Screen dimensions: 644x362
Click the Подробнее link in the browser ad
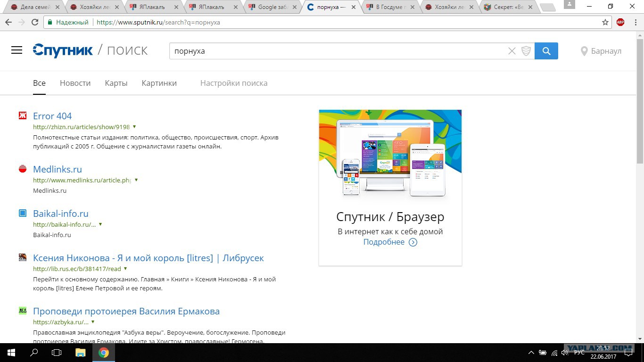390,242
